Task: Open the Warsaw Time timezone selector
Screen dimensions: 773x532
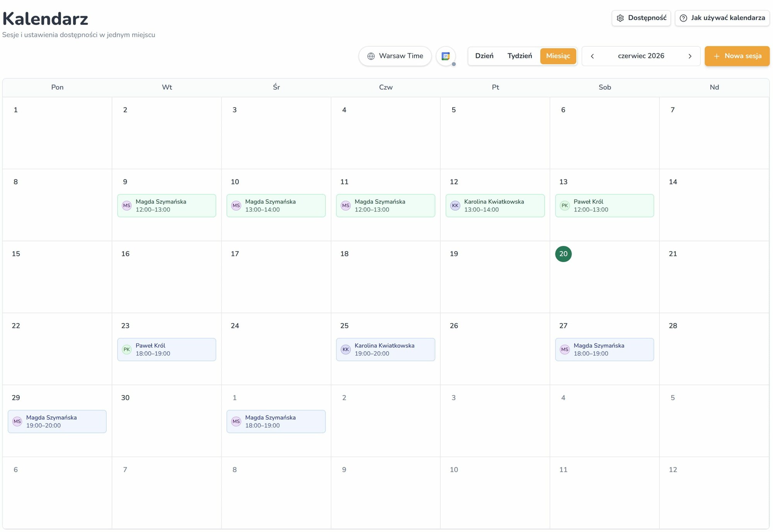Action: [x=395, y=56]
